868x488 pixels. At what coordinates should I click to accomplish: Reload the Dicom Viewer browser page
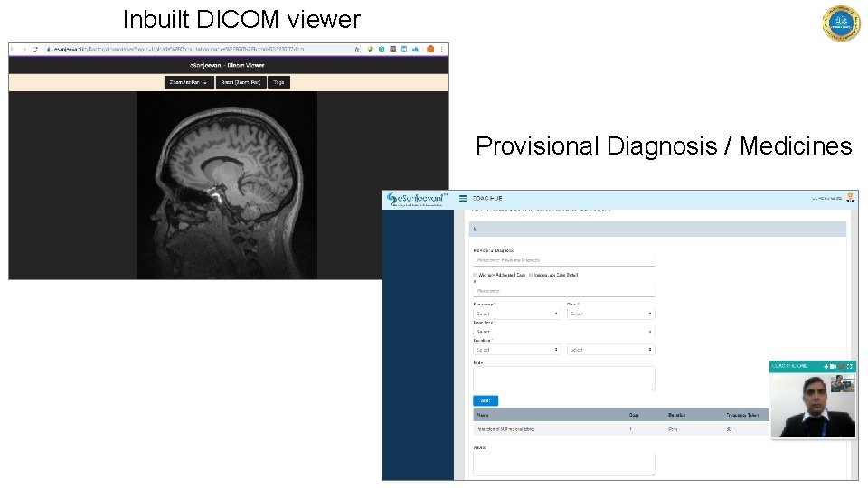pos(35,49)
